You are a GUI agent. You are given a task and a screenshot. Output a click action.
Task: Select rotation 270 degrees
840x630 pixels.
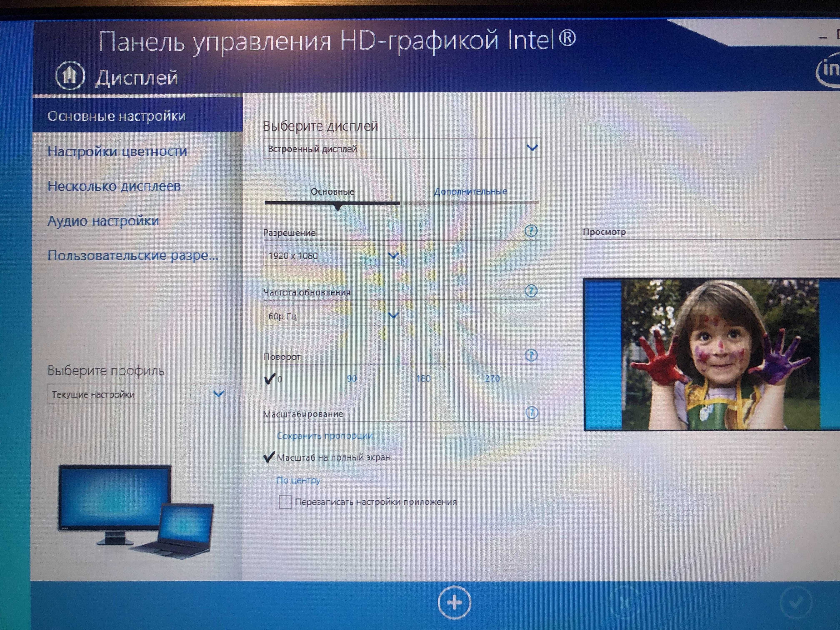coord(492,379)
